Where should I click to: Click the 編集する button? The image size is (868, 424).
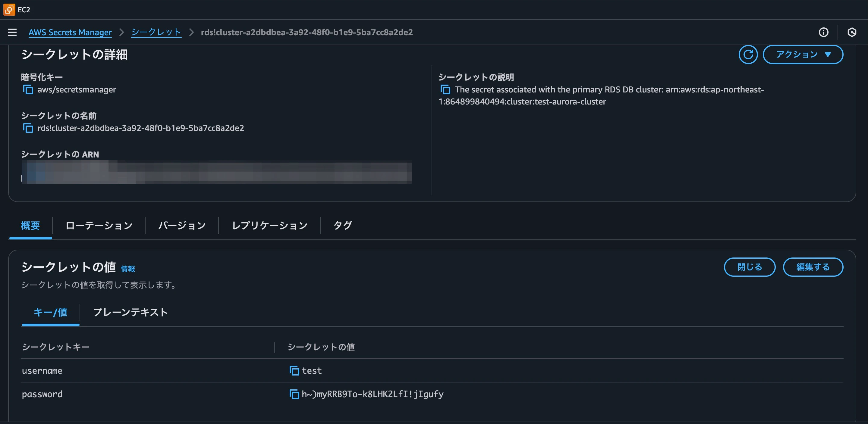[x=813, y=267]
